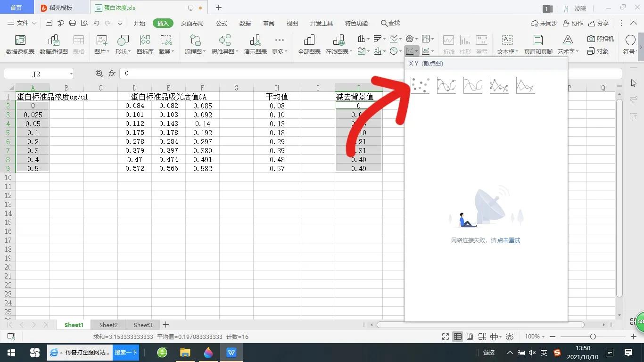644x362 pixels.
Task: Click the undo arrow
Action: click(96, 23)
